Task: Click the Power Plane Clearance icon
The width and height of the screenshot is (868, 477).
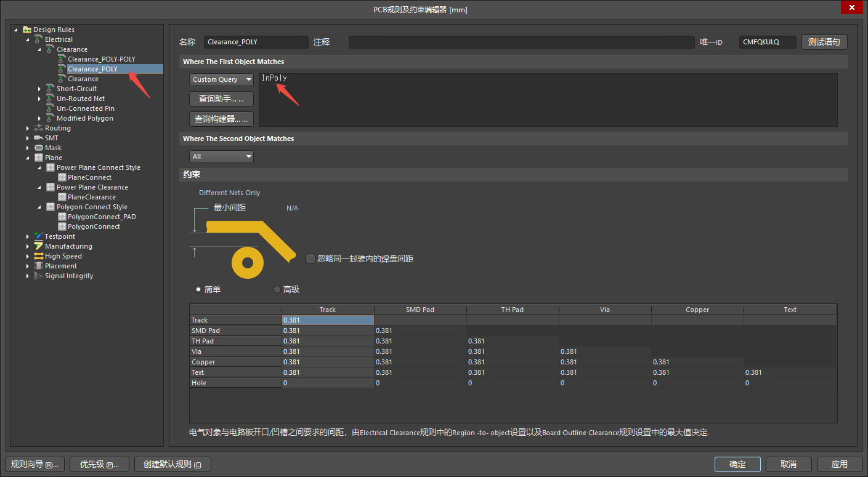Action: (x=51, y=187)
